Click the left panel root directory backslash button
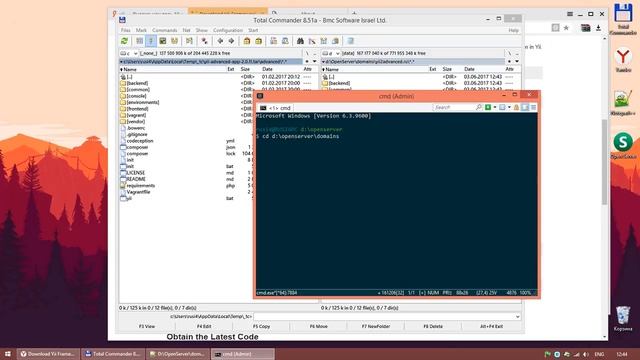 307,53
